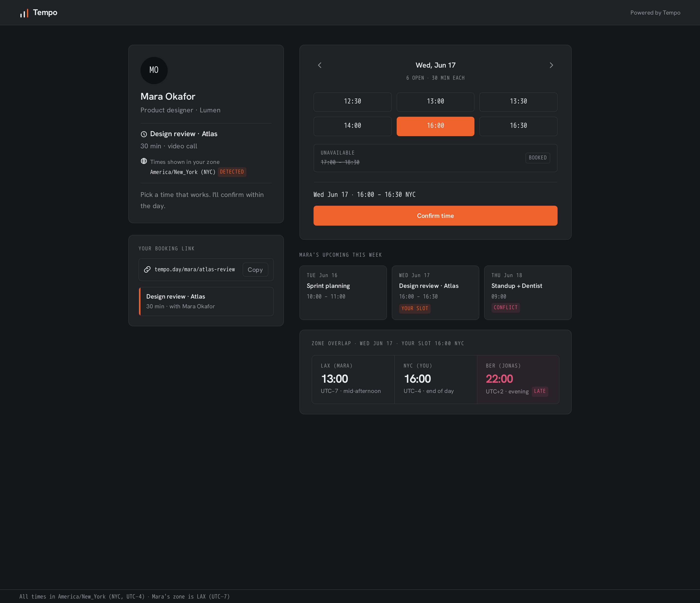Click the 6 OPEN · 30 MIN EACH label
The image size is (700, 603).
(x=436, y=78)
